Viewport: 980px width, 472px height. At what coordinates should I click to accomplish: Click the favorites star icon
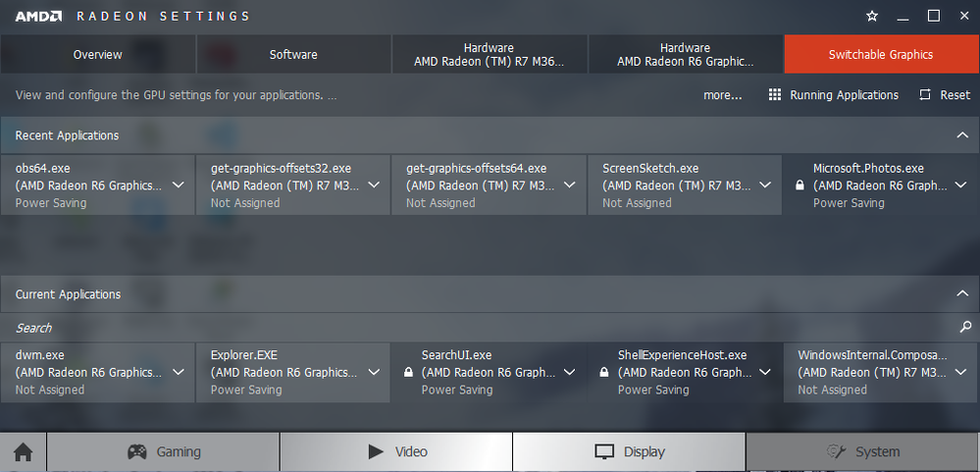point(872,17)
